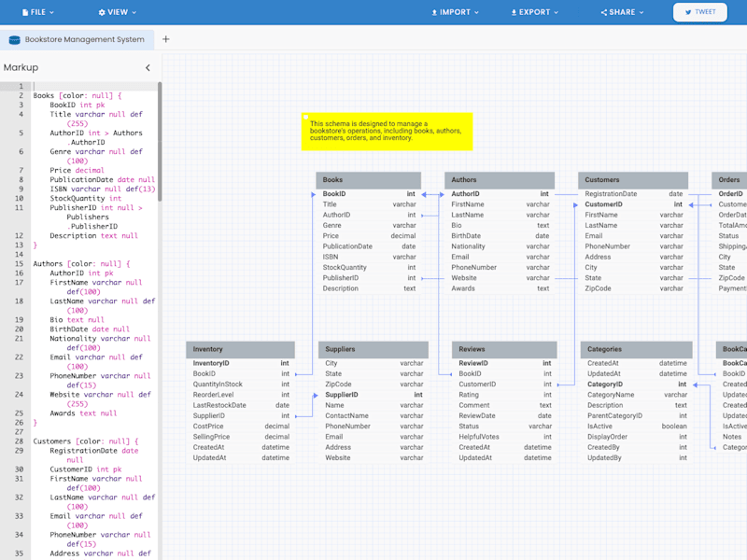
Task: Select the Categories table header
Action: point(637,349)
